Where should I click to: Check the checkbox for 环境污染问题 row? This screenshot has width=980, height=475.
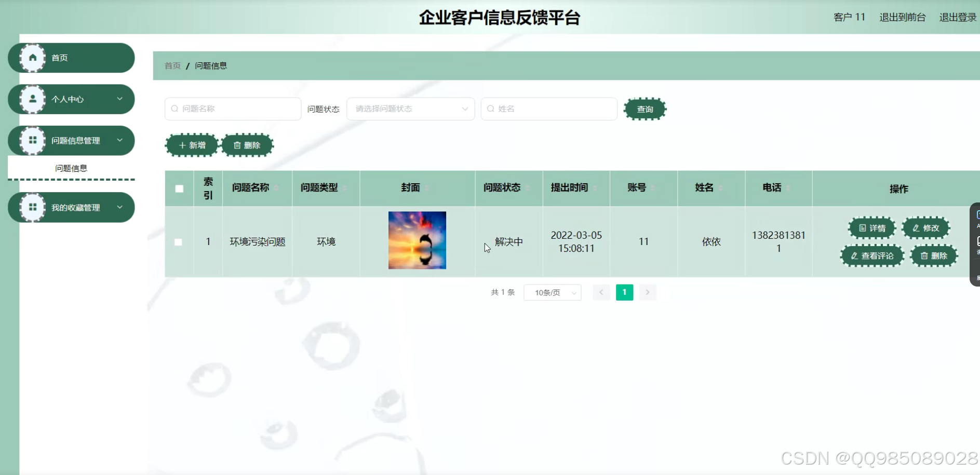(179, 242)
